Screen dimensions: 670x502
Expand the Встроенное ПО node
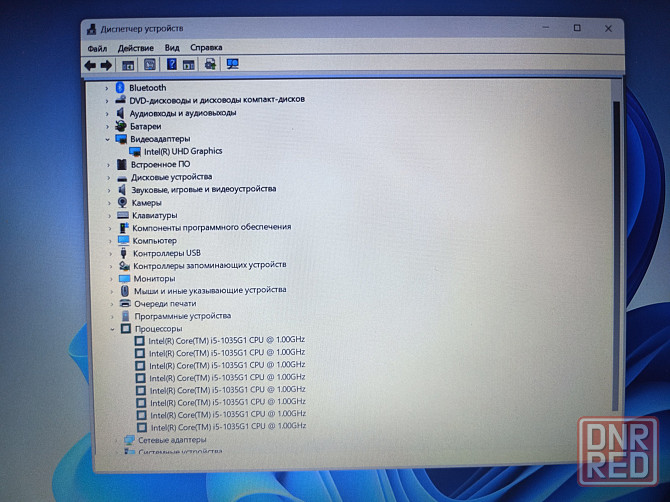pyautogui.click(x=109, y=165)
